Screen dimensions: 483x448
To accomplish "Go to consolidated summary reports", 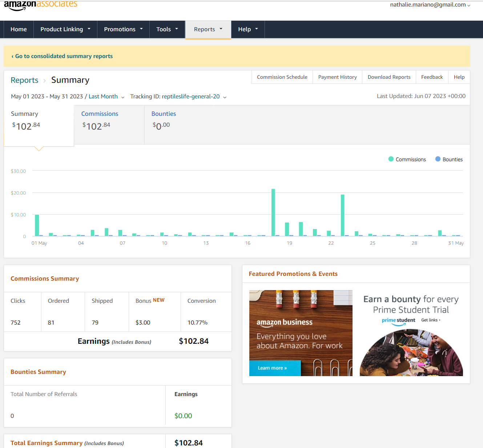I will tap(62, 56).
